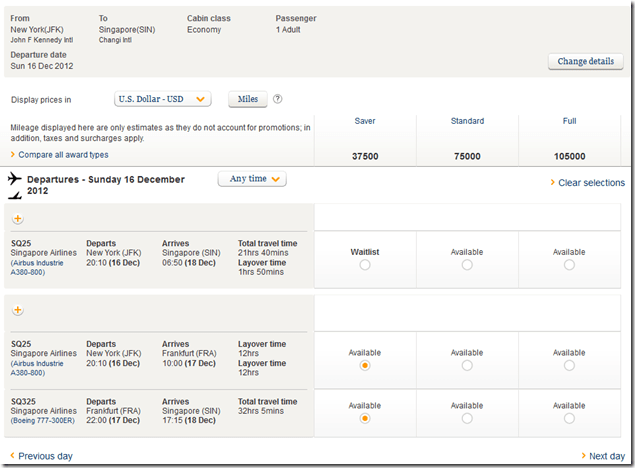Open the U.S. Dollar - USD currency dropdown
Image resolution: width=635 pixels, height=468 pixels.
[163, 99]
